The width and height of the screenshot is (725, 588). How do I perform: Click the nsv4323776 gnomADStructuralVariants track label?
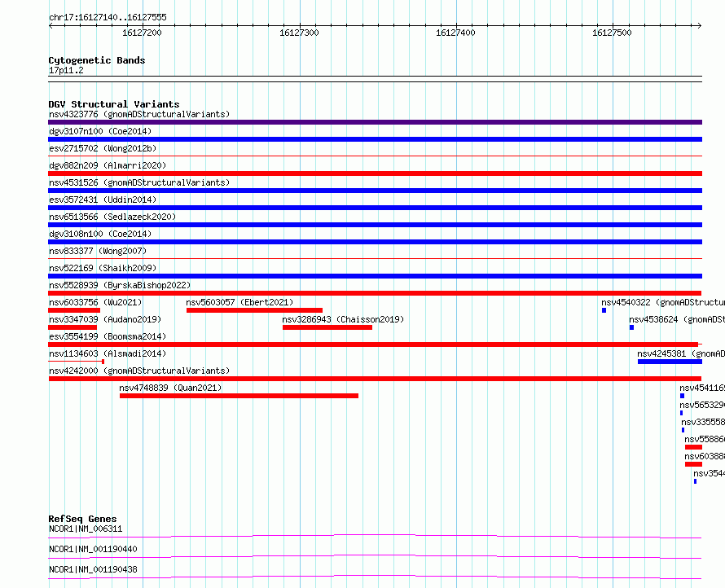pos(139,114)
